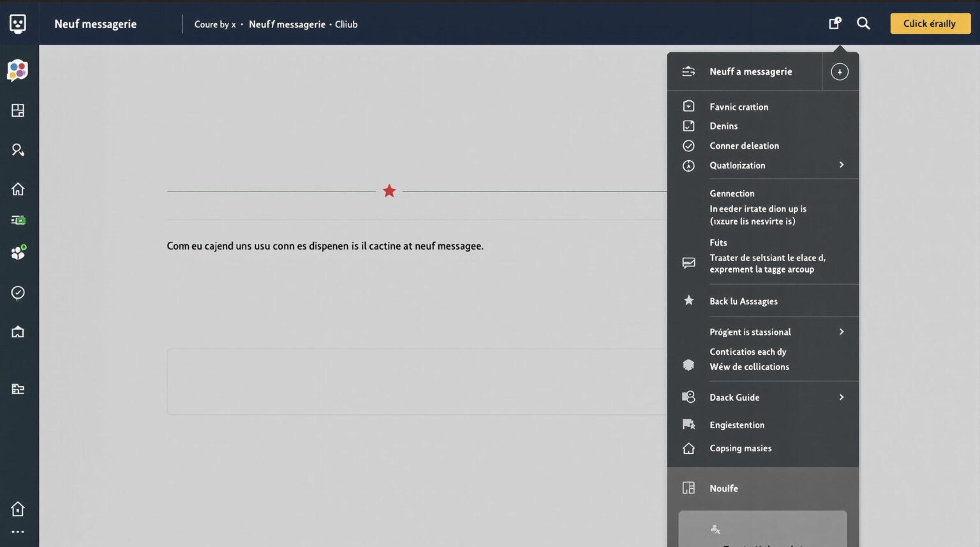Open the grid dashboard icon in sidebar
The height and width of the screenshot is (547, 980).
click(18, 111)
